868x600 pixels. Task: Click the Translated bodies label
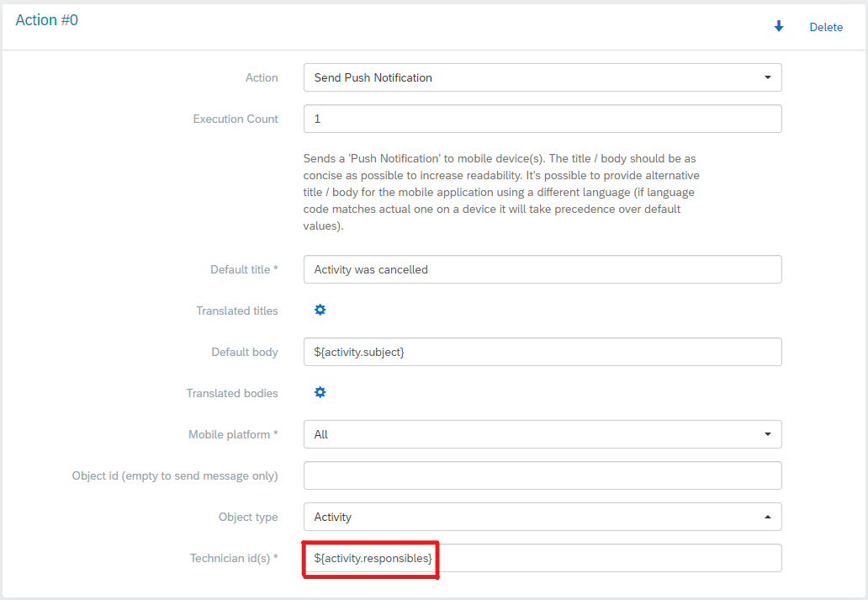(x=232, y=393)
